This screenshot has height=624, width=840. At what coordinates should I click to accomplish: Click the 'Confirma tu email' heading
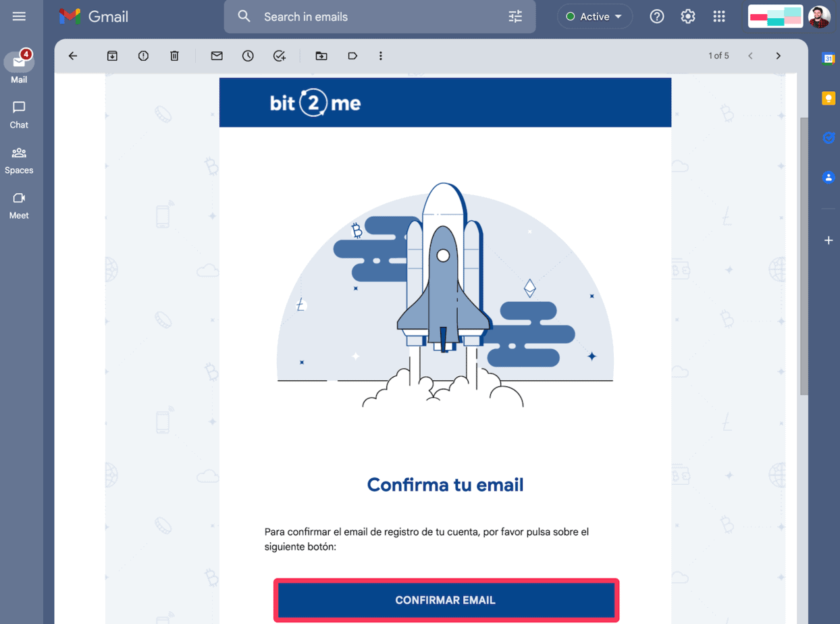[x=445, y=485]
